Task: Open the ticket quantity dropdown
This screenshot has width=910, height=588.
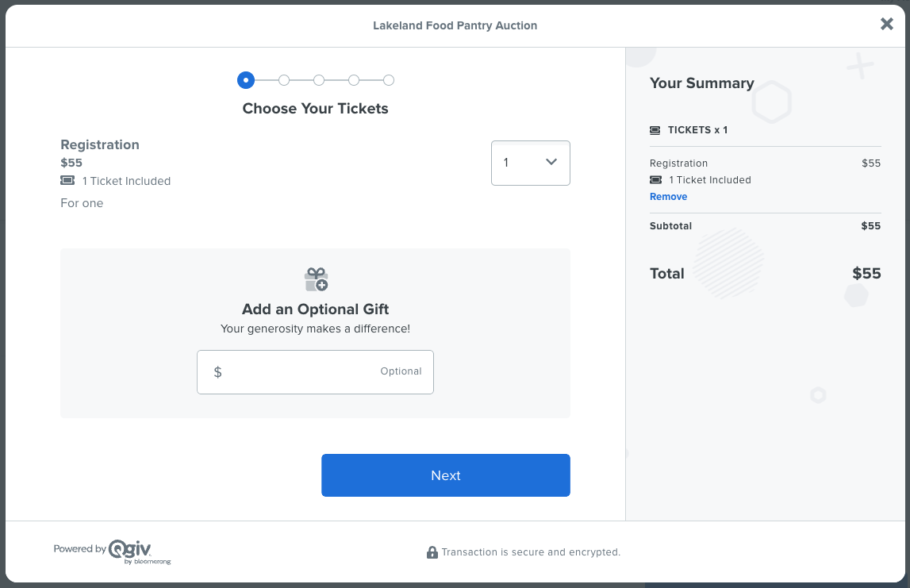Action: click(x=531, y=163)
